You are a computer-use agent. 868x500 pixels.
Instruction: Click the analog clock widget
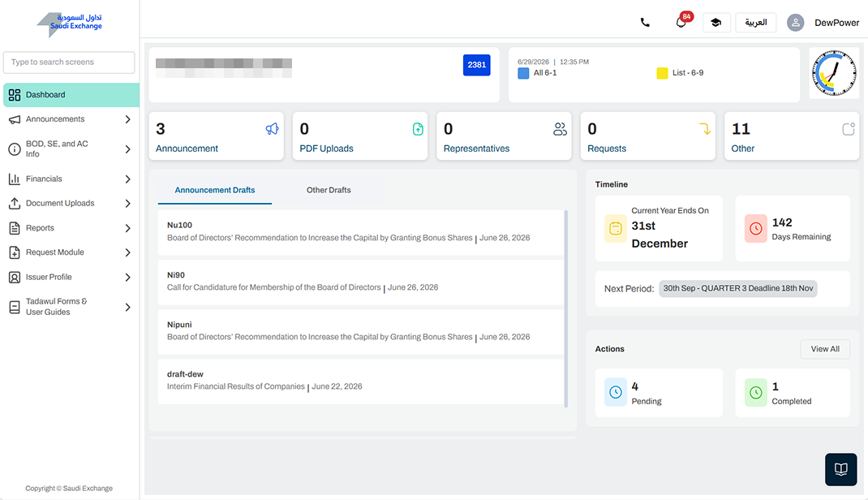(x=834, y=73)
